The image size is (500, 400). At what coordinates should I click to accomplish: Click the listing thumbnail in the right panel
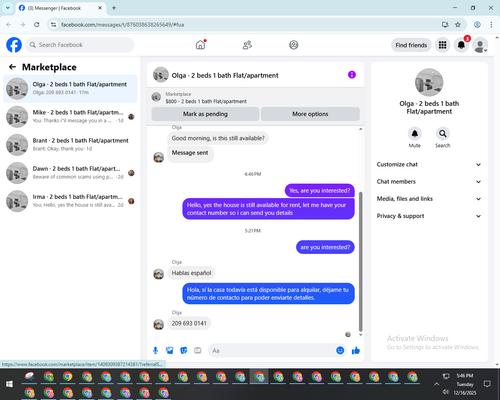pos(429,82)
